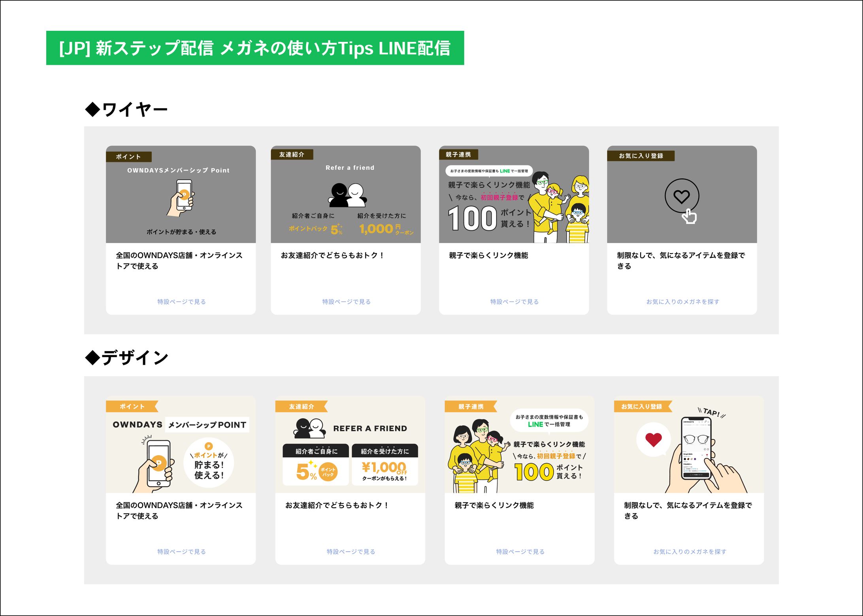Open お気に入りのメガネを探す link in design card
The height and width of the screenshot is (616, 863).
(690, 552)
